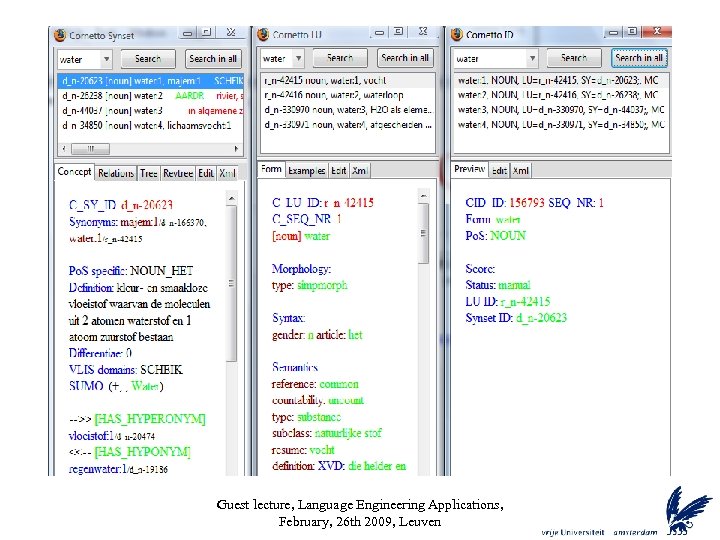Select synset row d_n-34850 water4, lichaamsvocht1
Viewport: 720px width, 540px height.
(x=151, y=125)
